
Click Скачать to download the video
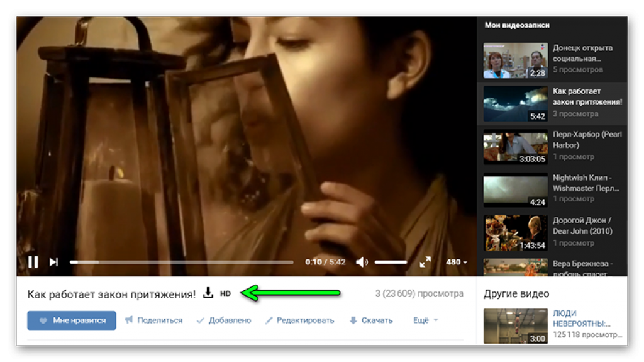[371, 320]
